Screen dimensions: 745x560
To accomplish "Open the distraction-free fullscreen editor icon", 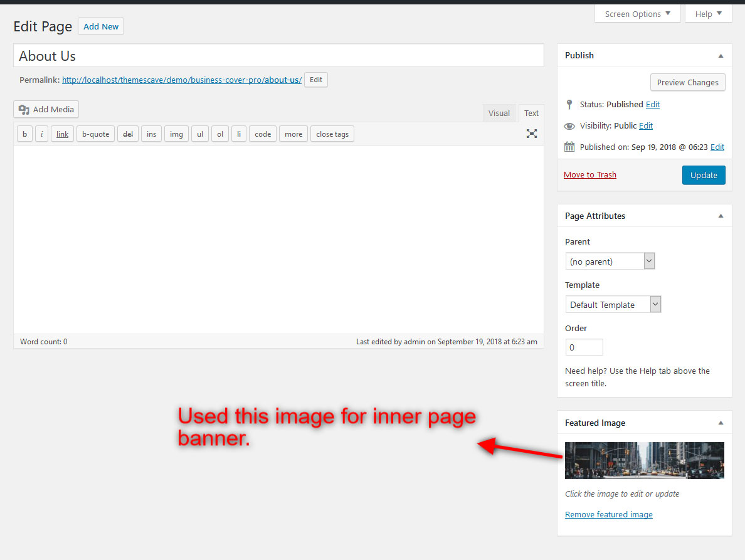I will pos(532,134).
